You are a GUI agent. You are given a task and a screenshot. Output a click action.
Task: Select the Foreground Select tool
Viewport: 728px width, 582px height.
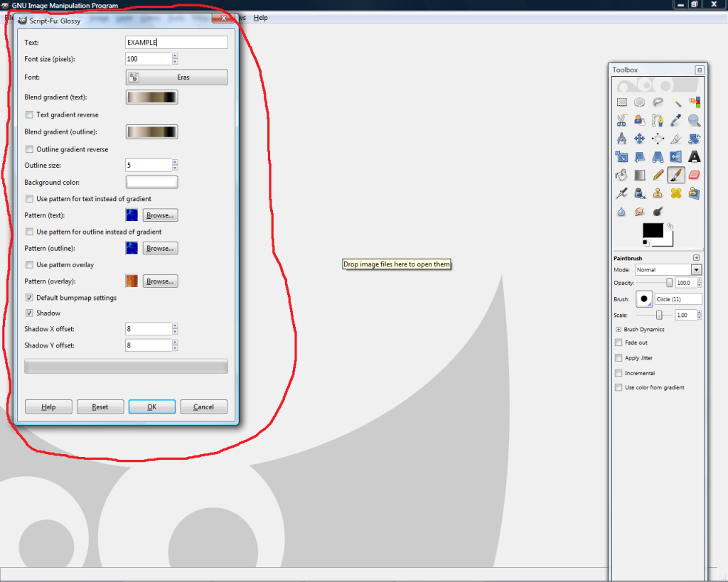[x=640, y=121]
